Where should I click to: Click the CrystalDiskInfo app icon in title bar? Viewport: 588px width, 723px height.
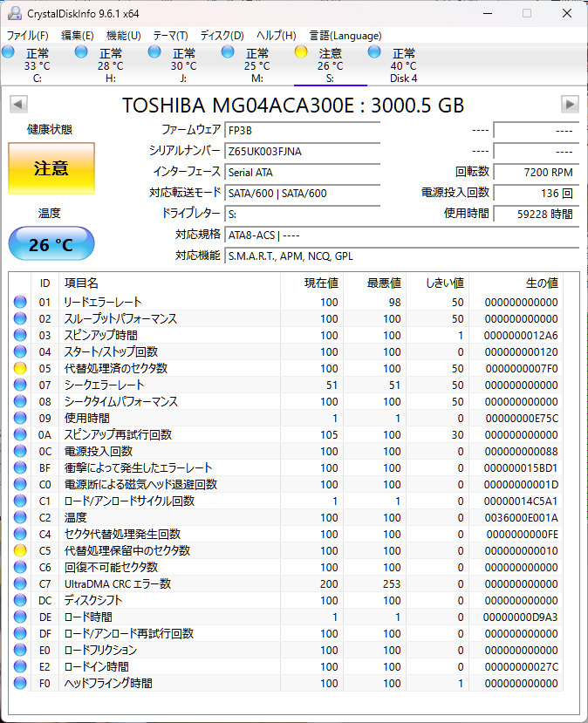pos(15,13)
